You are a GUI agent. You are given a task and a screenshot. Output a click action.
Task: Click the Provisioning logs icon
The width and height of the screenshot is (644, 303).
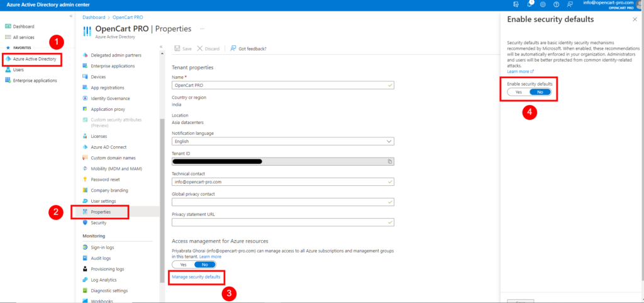(x=86, y=269)
